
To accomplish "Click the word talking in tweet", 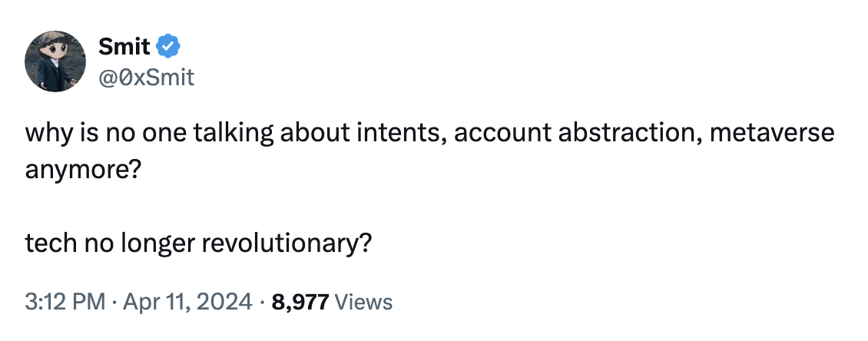I will pos(234,134).
